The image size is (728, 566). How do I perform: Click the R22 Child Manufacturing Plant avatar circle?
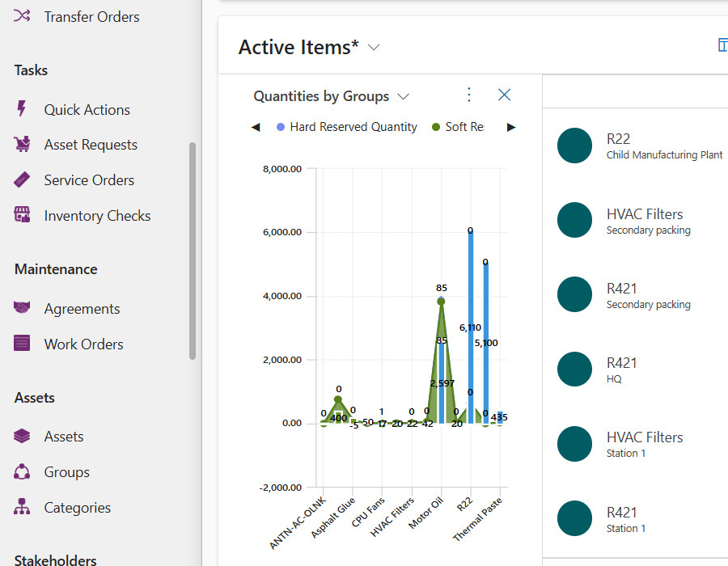tap(574, 146)
